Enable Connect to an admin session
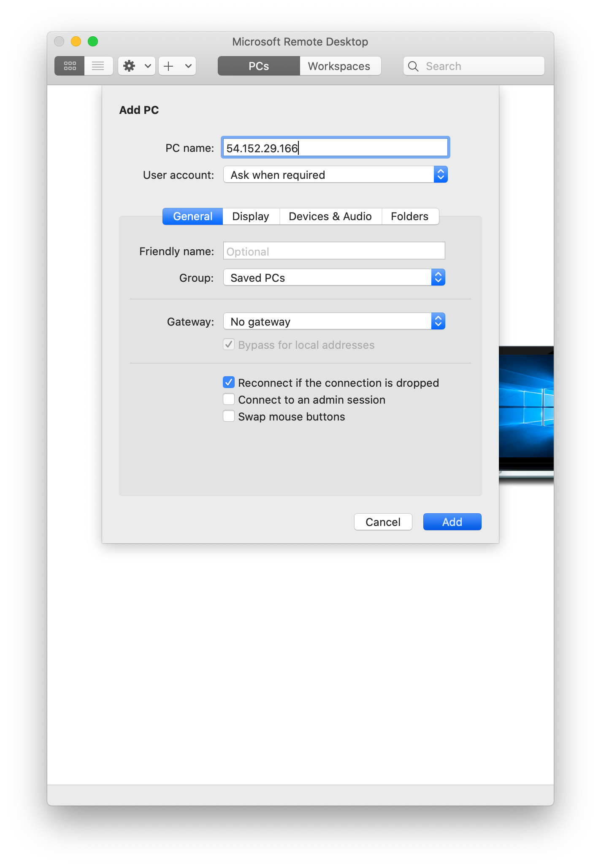The image size is (601, 868). pos(229,399)
